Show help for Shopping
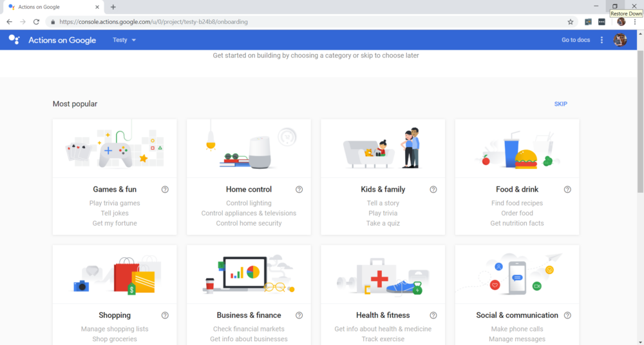644x345 pixels. click(x=165, y=315)
